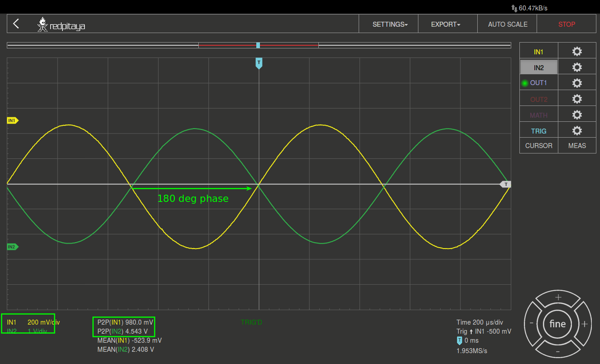Screen dimensions: 600x364
Task: Click the blue handle on the buffer position bar
Action: (258, 45)
